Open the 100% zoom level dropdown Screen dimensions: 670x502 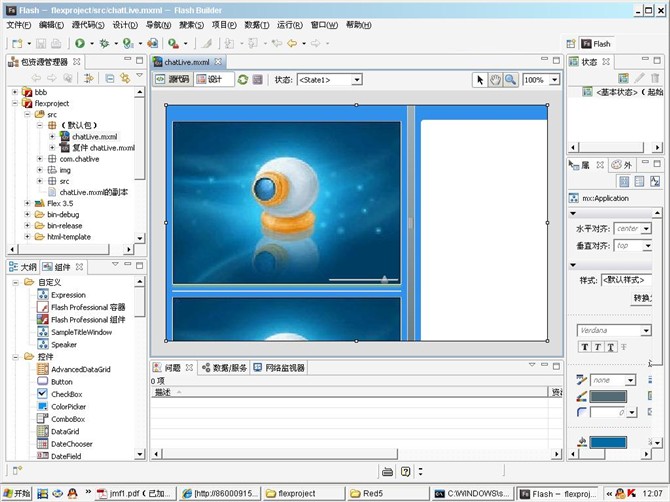pos(540,80)
